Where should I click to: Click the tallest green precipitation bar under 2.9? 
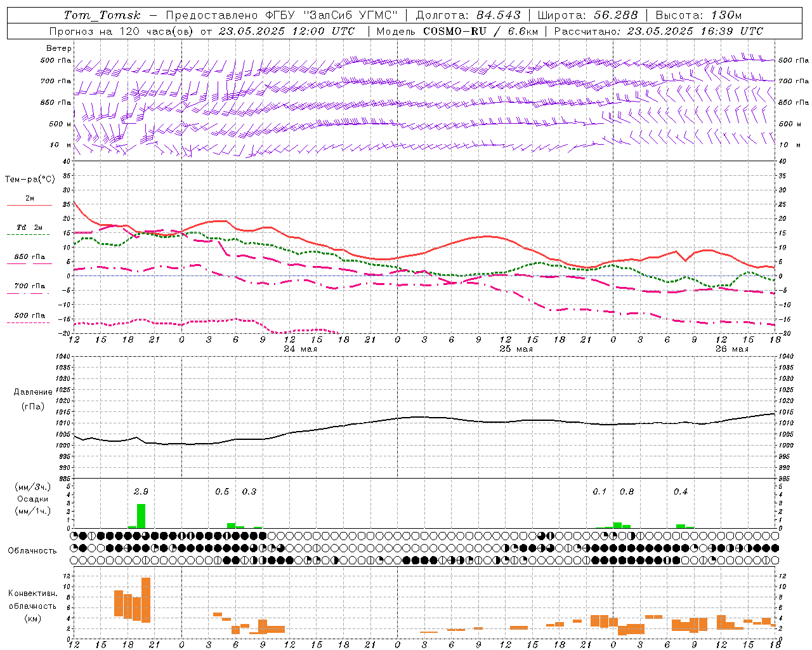click(x=141, y=516)
